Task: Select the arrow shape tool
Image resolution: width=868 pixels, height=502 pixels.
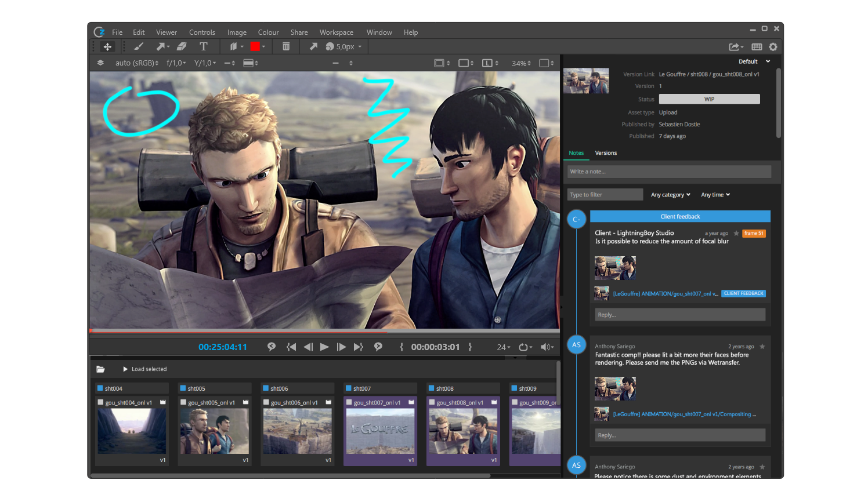Action: coord(160,46)
